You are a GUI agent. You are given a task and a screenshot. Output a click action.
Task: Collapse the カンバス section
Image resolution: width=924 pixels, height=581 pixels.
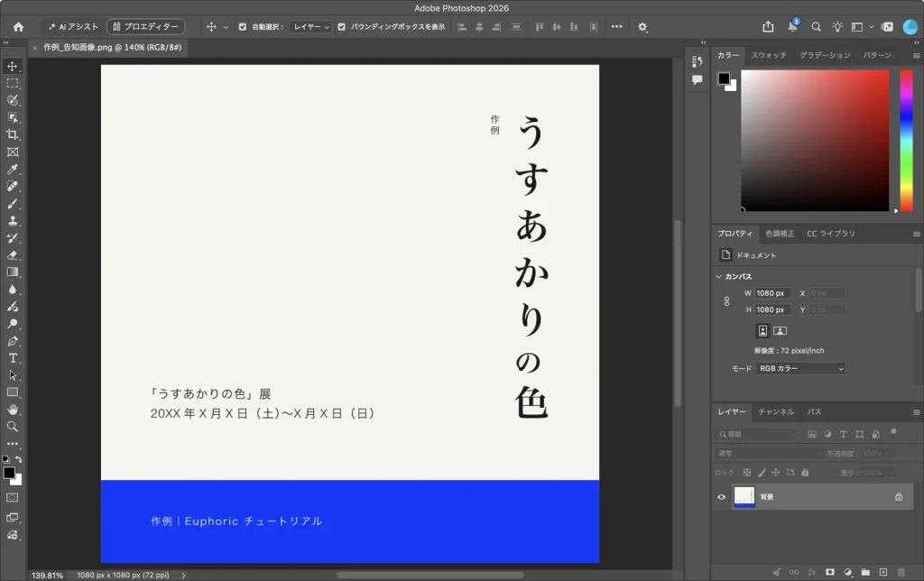click(719, 276)
